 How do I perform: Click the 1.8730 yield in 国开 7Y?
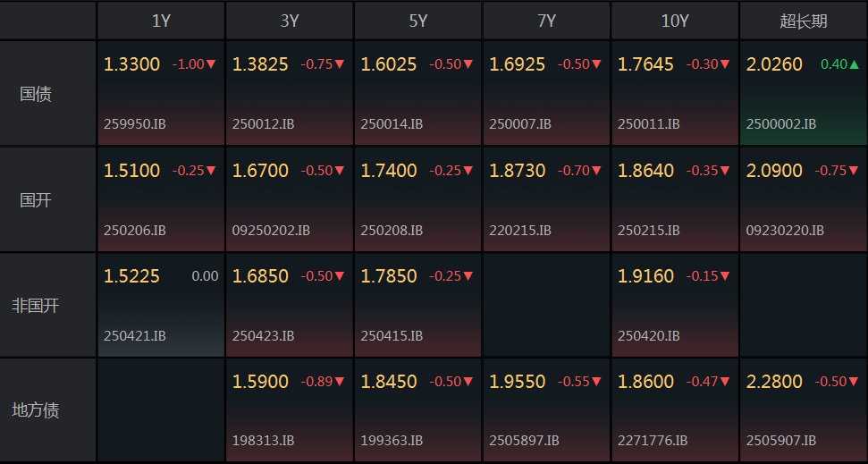tap(518, 171)
